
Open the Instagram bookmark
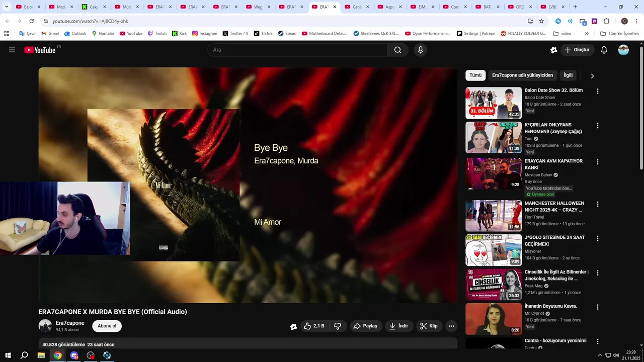204,34
